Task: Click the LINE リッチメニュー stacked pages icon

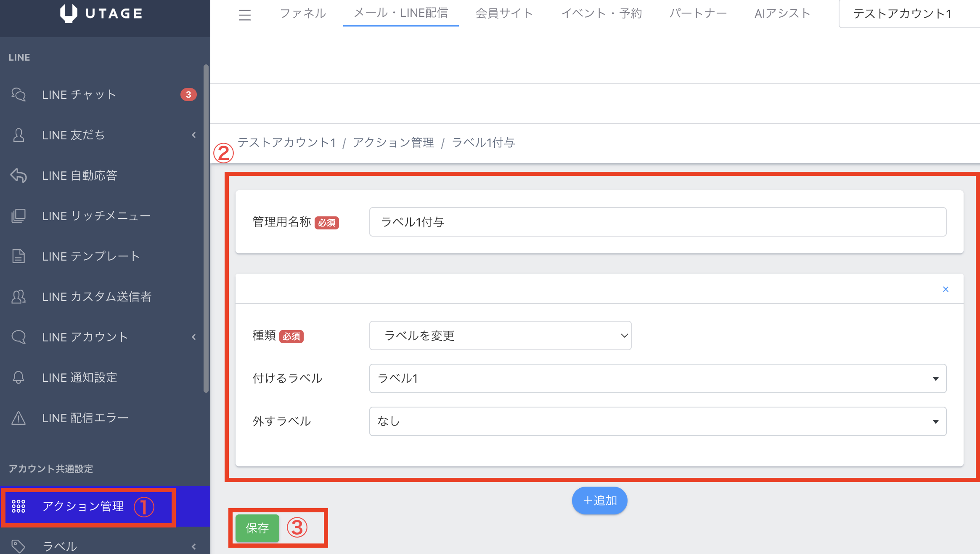Action: pos(19,216)
